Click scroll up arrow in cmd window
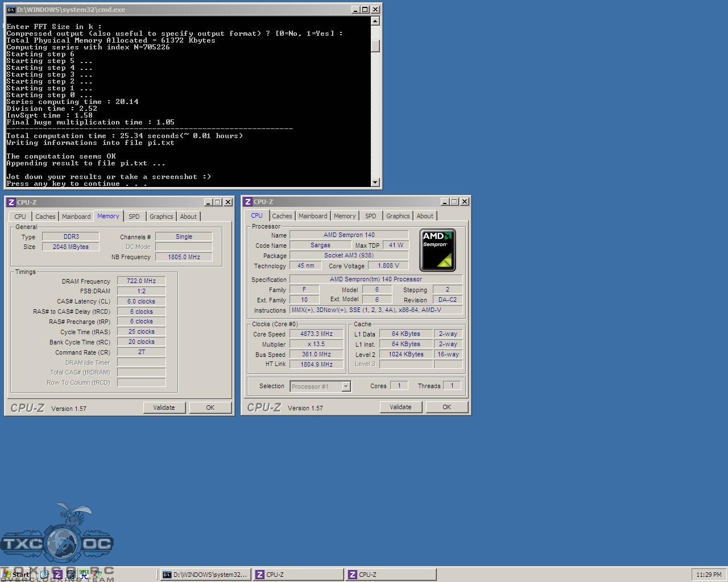The image size is (728, 582). (375, 21)
